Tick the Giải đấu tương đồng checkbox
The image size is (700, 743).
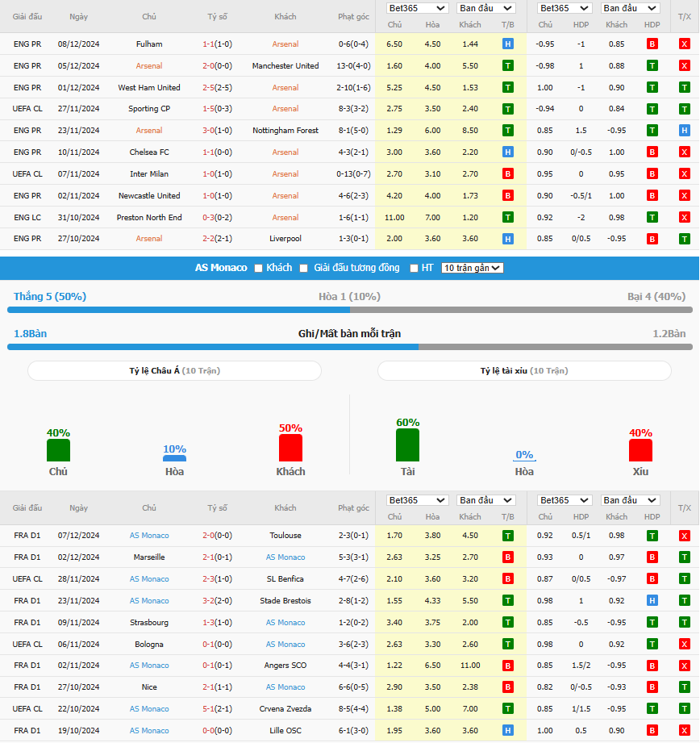303,268
